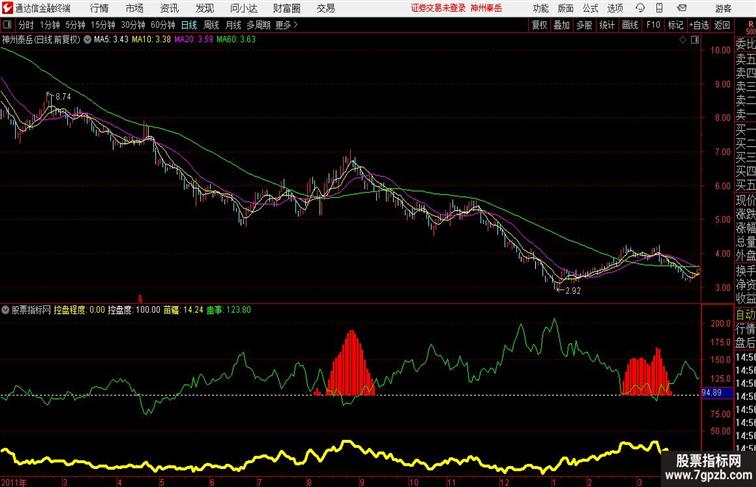Image resolution: width=756 pixels, height=487 pixels.
Task: Click the 复权 toolbar button
Action: pyautogui.click(x=540, y=25)
